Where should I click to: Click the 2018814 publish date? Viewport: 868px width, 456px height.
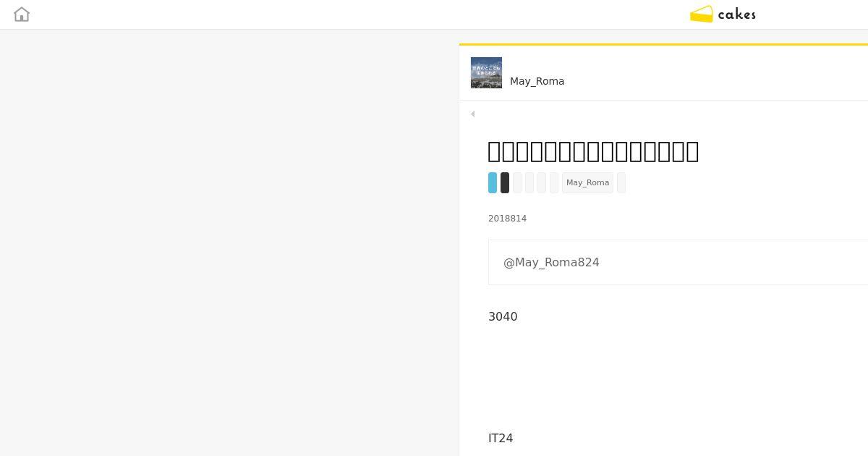pyautogui.click(x=507, y=219)
